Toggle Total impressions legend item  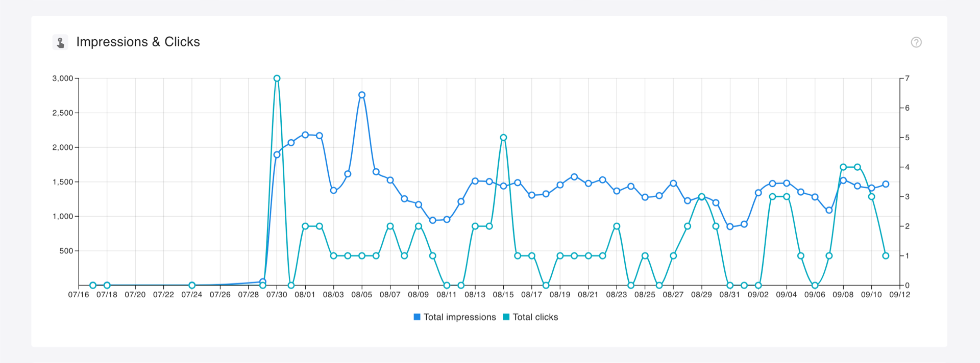454,317
